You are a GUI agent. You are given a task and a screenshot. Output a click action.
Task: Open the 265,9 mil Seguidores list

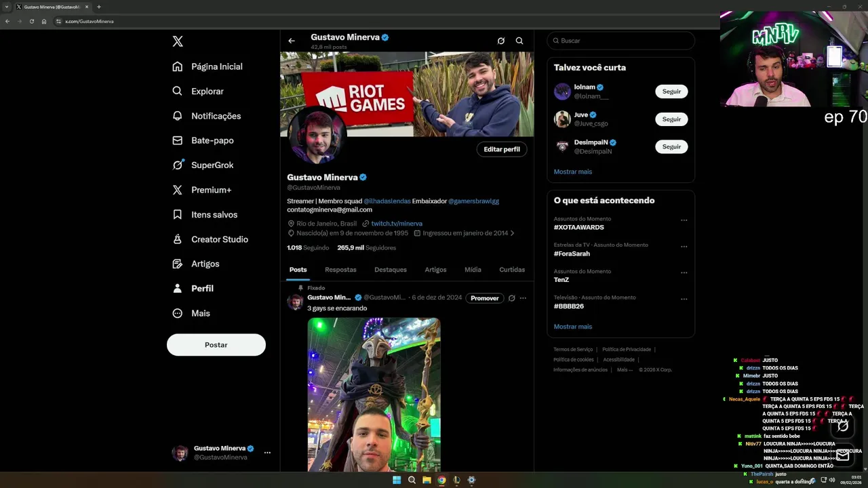click(367, 248)
